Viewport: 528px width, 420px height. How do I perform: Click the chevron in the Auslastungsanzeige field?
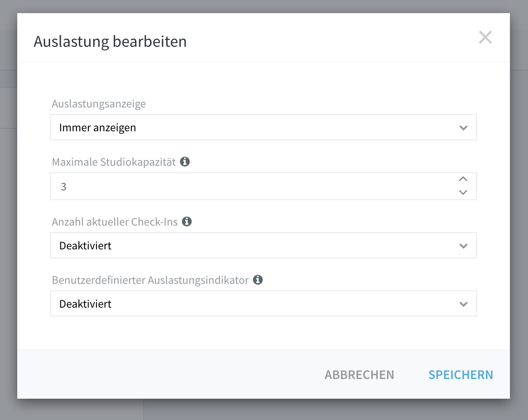pos(464,128)
